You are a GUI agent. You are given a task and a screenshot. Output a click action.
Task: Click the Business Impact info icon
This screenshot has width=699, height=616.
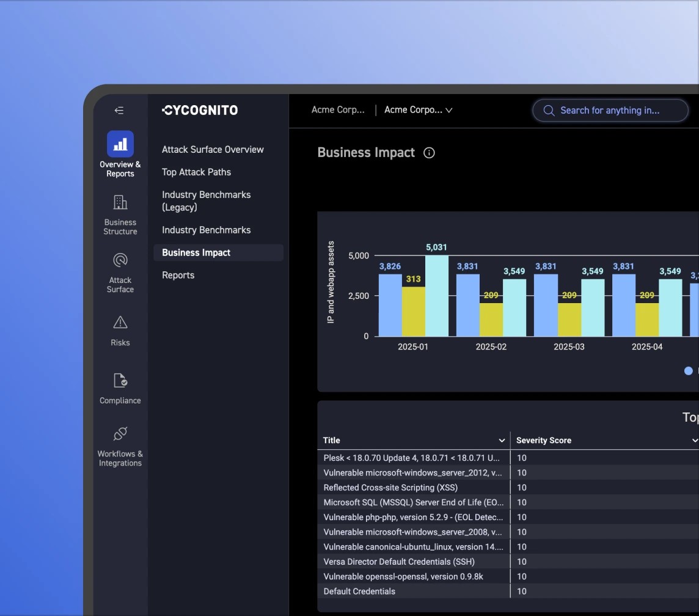pyautogui.click(x=429, y=153)
